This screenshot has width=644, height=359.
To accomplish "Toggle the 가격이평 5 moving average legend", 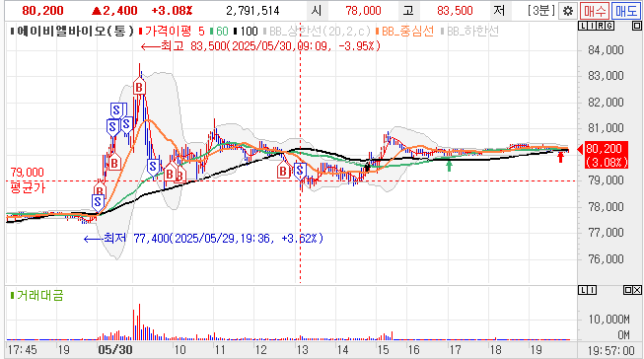I will [x=172, y=32].
